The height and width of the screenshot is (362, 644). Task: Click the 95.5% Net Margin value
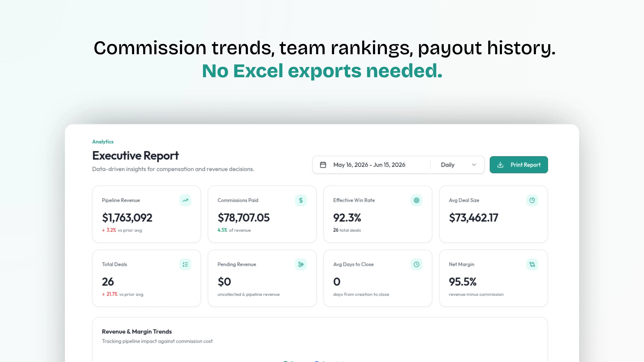point(463,282)
